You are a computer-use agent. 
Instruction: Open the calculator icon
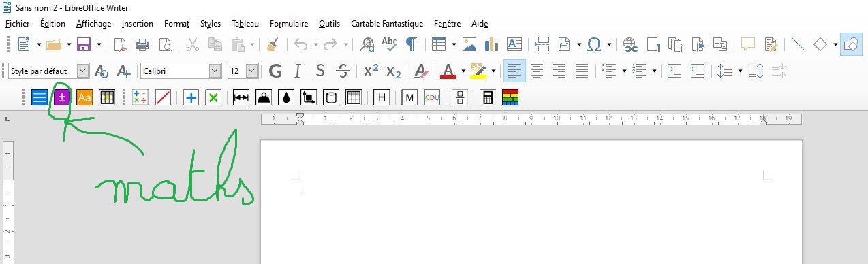(x=488, y=97)
